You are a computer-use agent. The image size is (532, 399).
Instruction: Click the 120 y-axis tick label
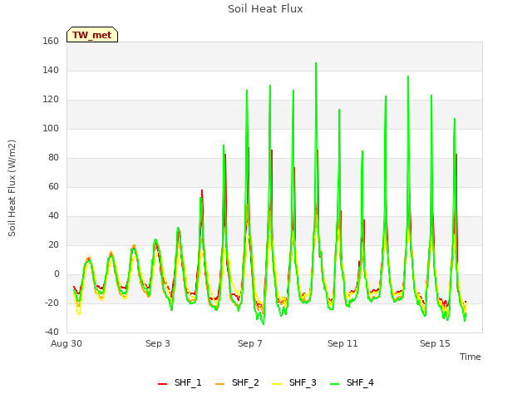[x=51, y=100]
